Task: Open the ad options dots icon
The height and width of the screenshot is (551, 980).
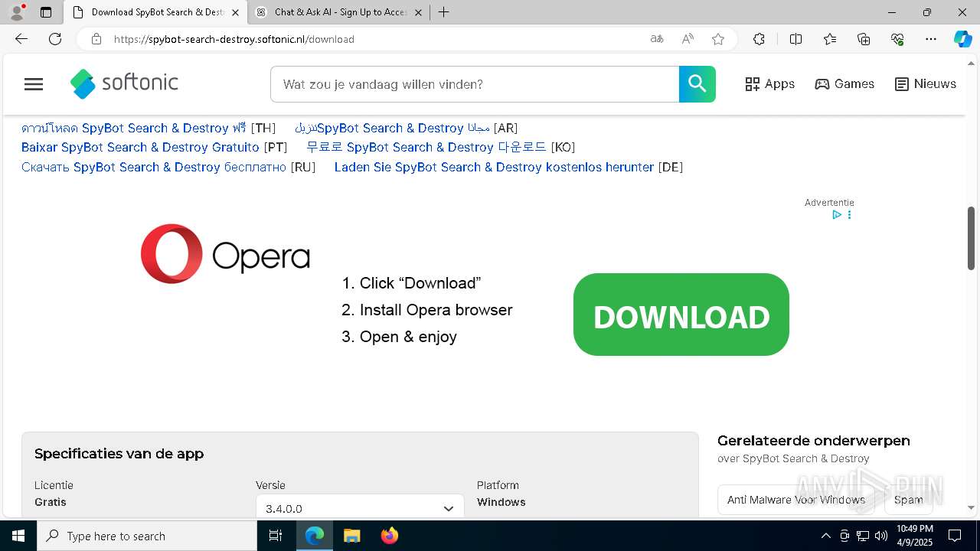Action: [x=849, y=215]
